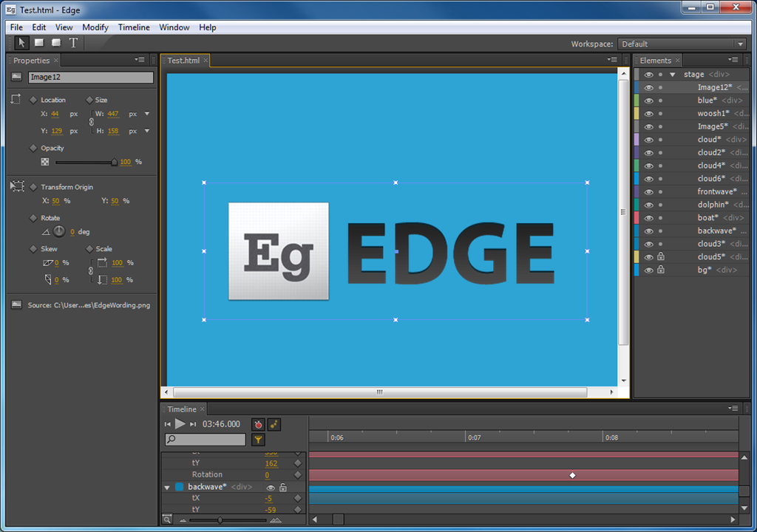Screen dimensions: 757x532
Task: Hide the Image12 element
Action: 648,87
